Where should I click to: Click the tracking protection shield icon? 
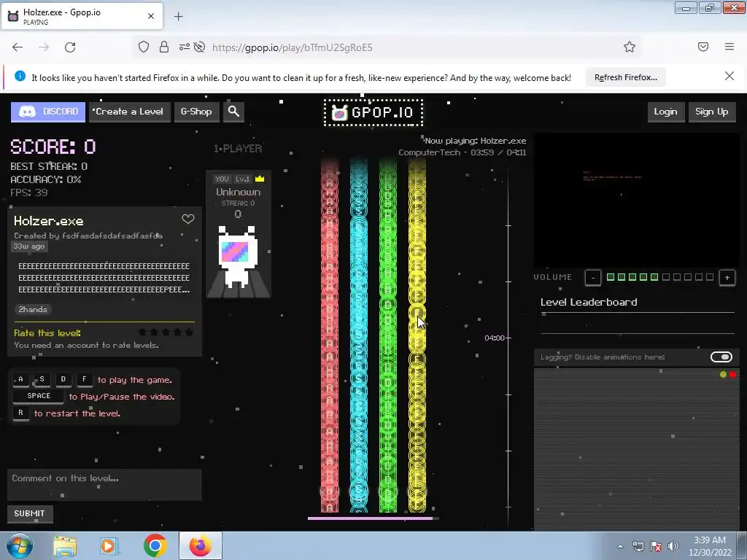click(144, 47)
